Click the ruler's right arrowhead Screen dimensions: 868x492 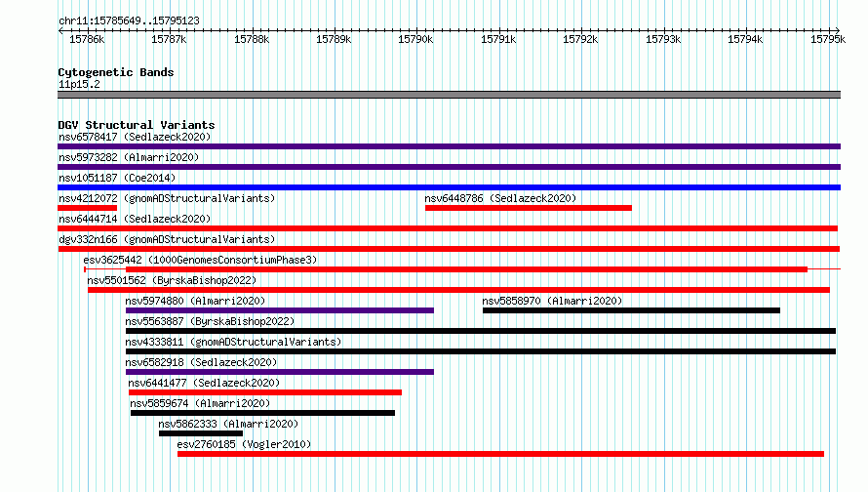pyautogui.click(x=838, y=31)
